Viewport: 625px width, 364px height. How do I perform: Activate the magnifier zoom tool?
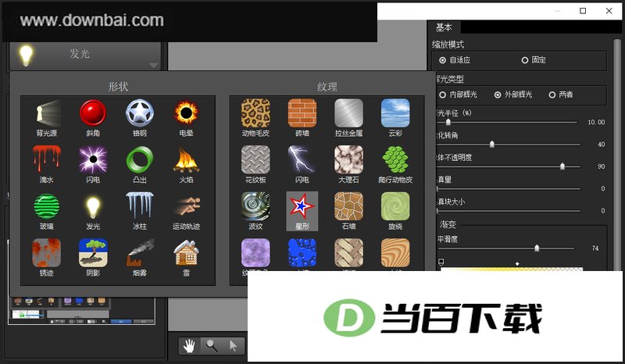pyautogui.click(x=212, y=346)
